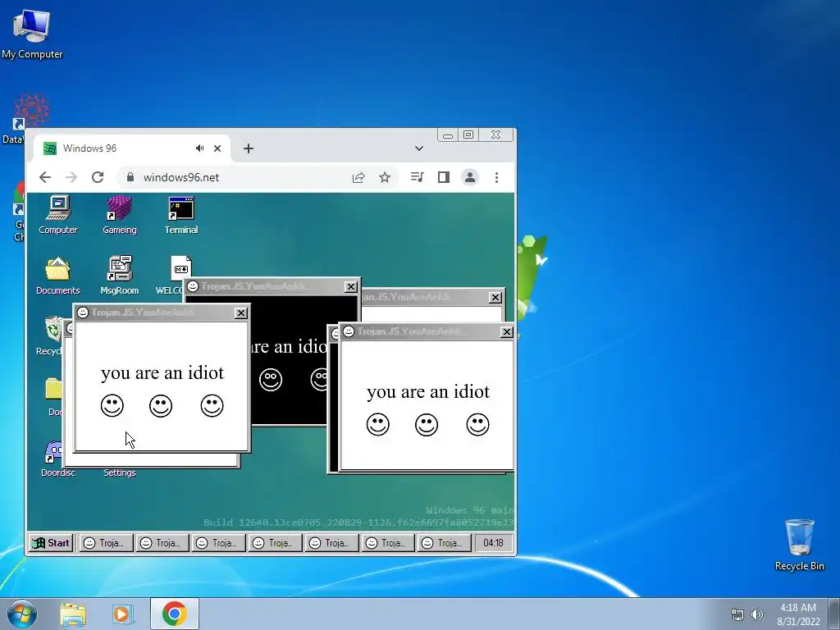Viewport: 840px width, 630px height.
Task: Click front-left popup's smiley title icon
Action: 83,313
